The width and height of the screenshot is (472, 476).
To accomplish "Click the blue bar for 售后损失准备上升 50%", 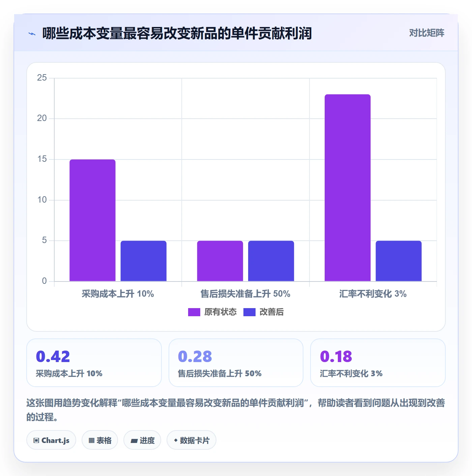I will coord(271,261).
